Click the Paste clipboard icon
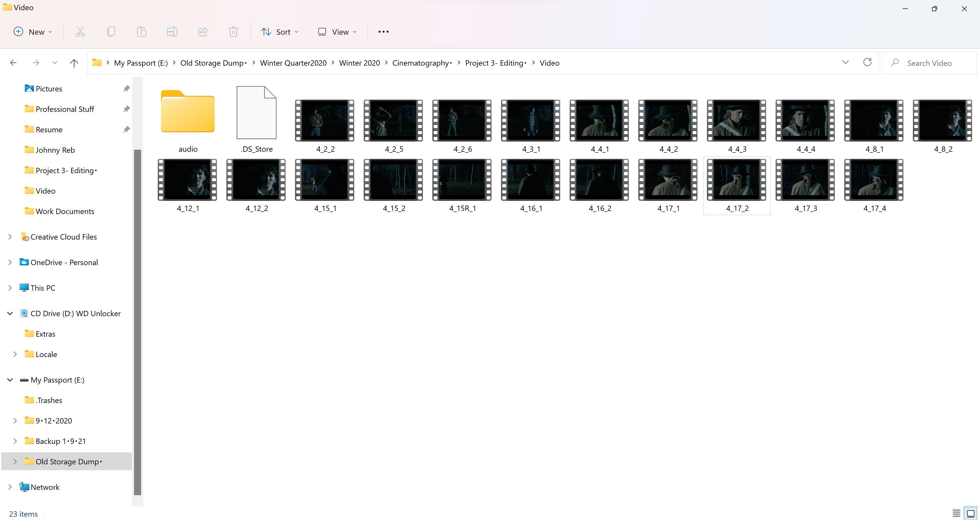980x520 pixels. click(142, 32)
